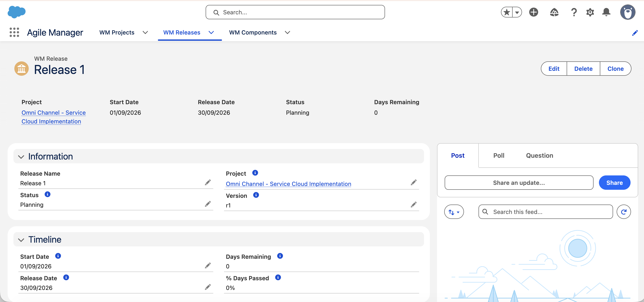
Task: Click the Edit button
Action: (x=554, y=69)
